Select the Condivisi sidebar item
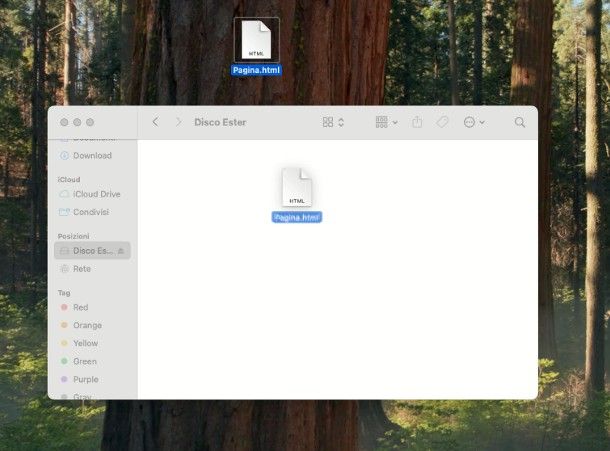Image resolution: width=610 pixels, height=451 pixels. [x=91, y=212]
